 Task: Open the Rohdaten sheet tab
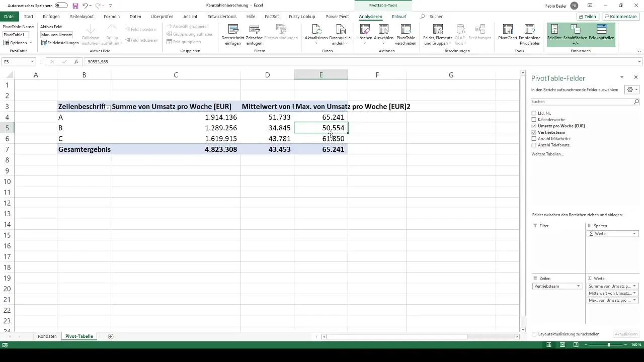tap(47, 336)
